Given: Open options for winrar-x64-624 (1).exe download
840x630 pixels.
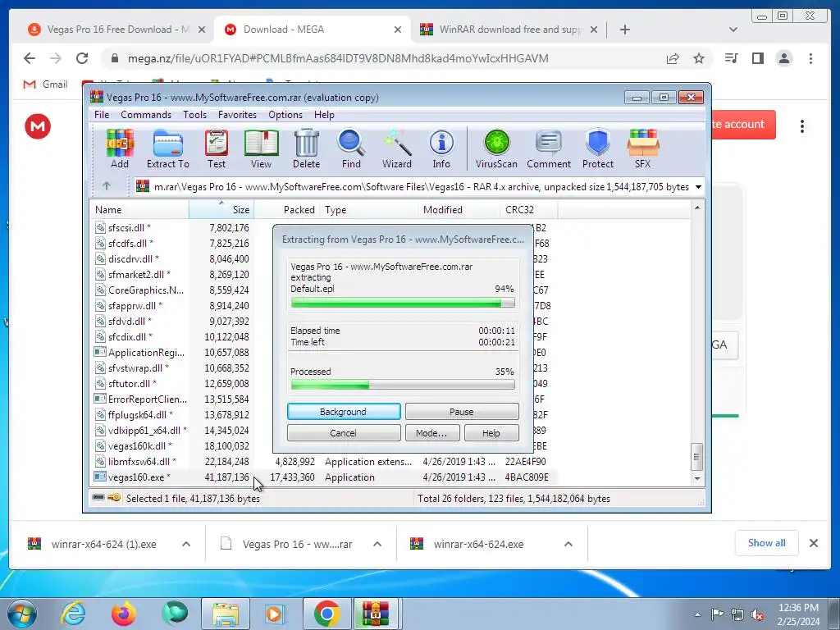Looking at the screenshot, I should [186, 545].
